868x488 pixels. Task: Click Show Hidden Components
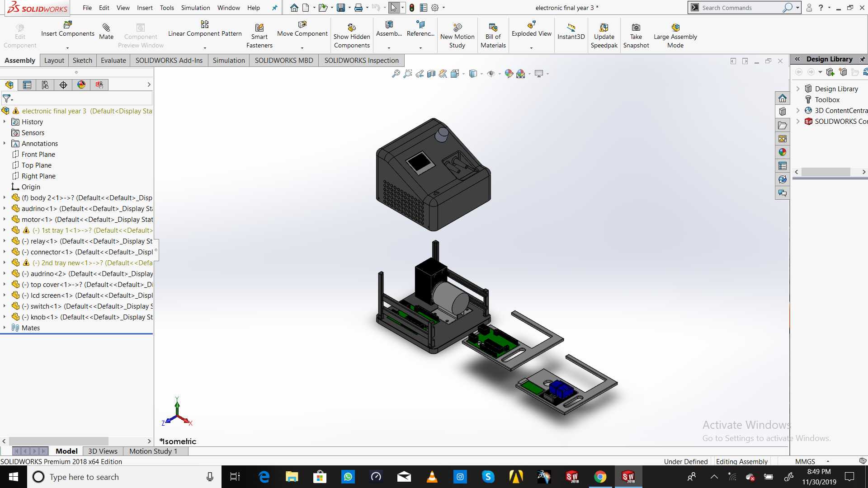[x=352, y=36]
